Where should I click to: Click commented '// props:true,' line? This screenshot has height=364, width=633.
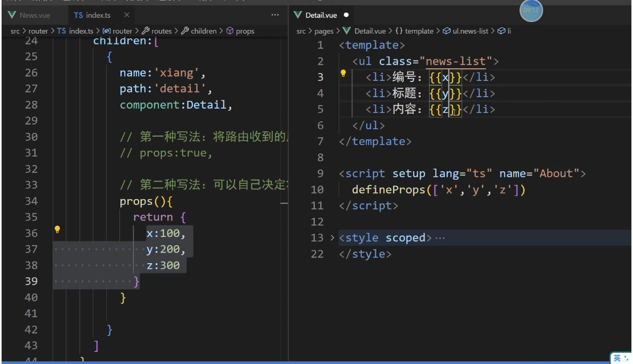(166, 153)
